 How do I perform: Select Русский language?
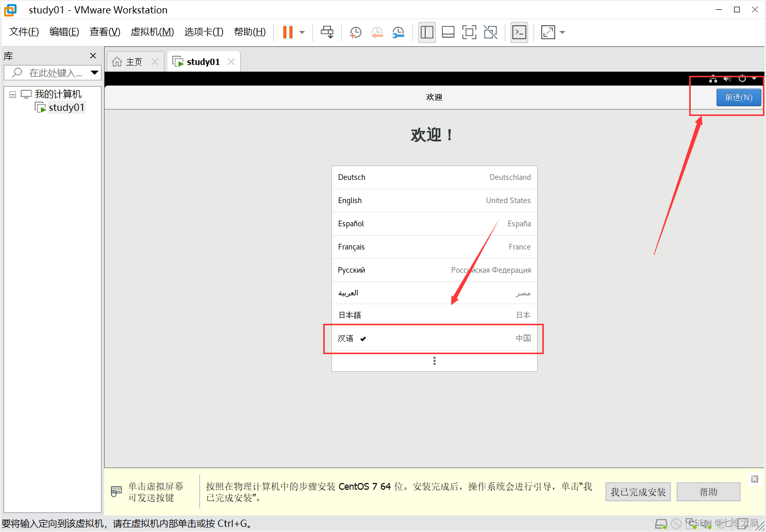435,270
